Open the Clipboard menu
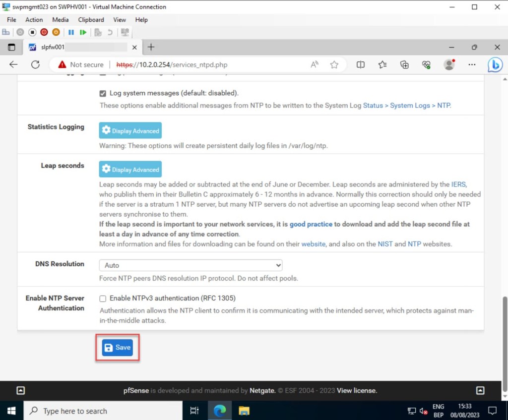 [91, 20]
